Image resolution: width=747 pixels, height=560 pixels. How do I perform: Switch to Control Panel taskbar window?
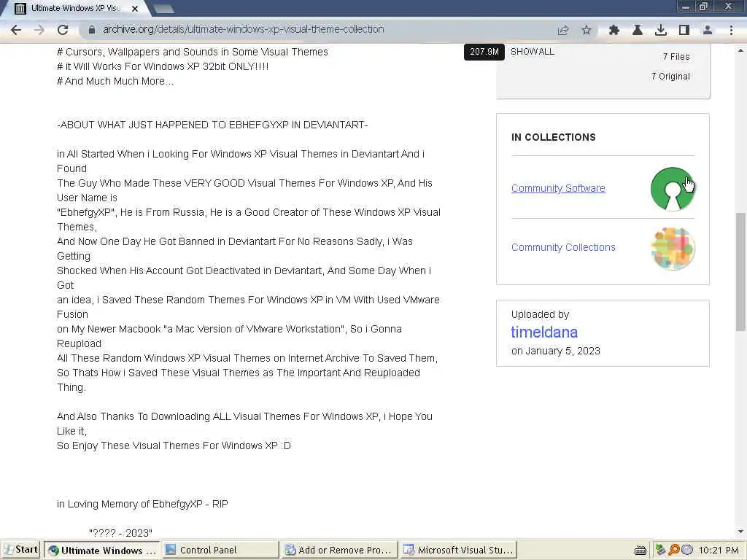220,550
